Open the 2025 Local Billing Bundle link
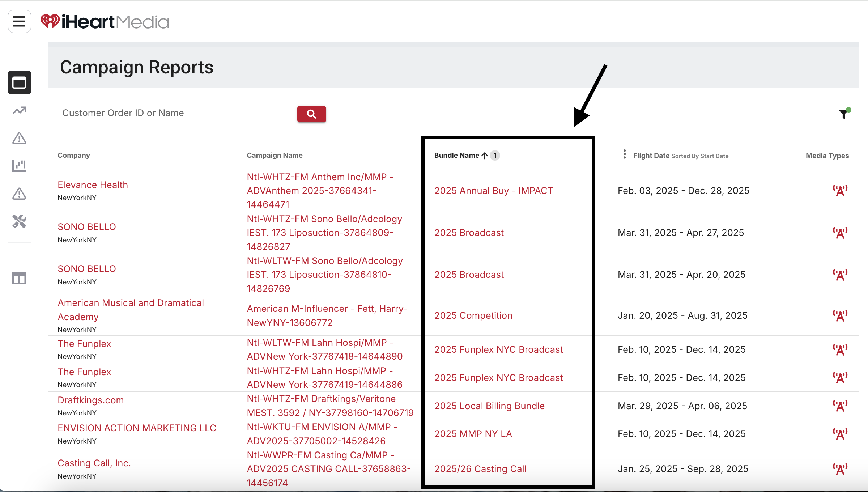This screenshot has width=868, height=492. point(490,406)
